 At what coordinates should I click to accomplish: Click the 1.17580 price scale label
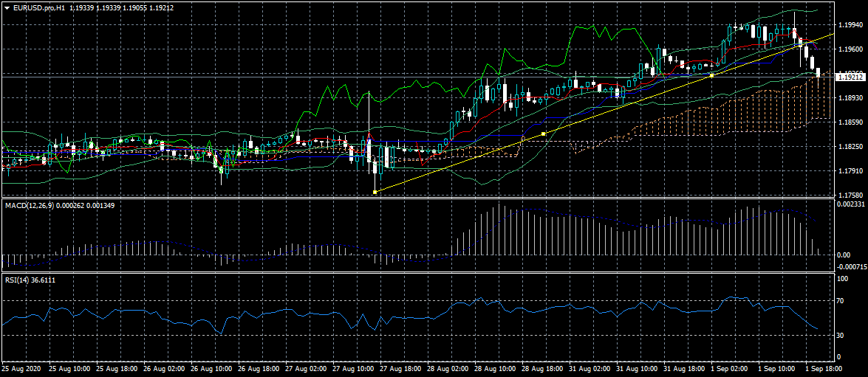[x=850, y=195]
